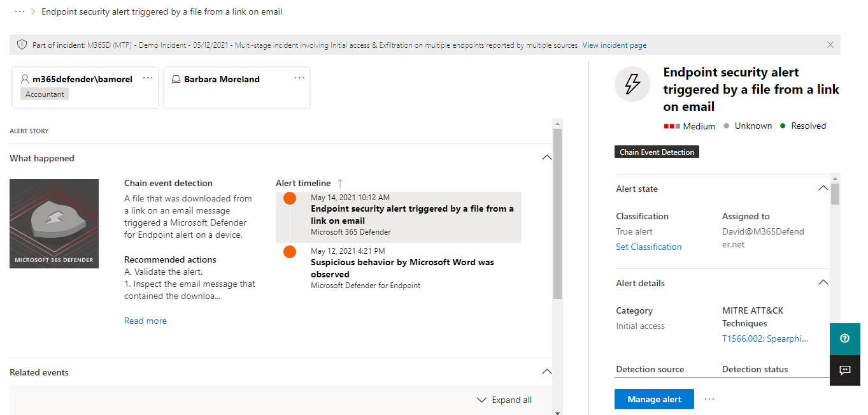Collapse the Related events section
Image resolution: width=868 pixels, height=415 pixels.
(546, 372)
